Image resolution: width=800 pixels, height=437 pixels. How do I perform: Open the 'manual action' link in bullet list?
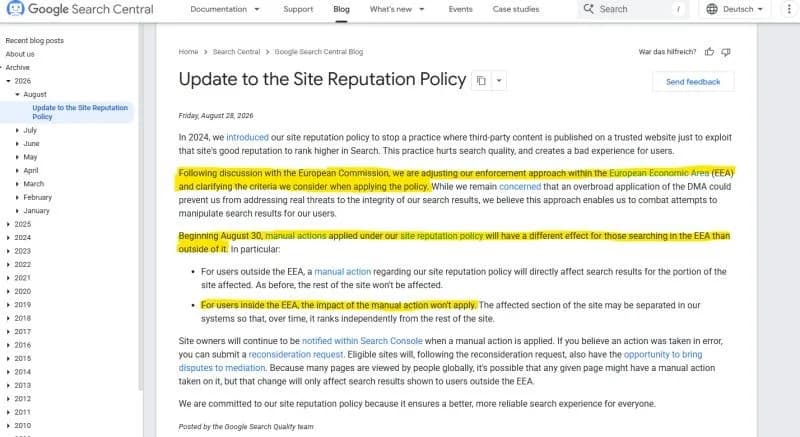click(342, 271)
